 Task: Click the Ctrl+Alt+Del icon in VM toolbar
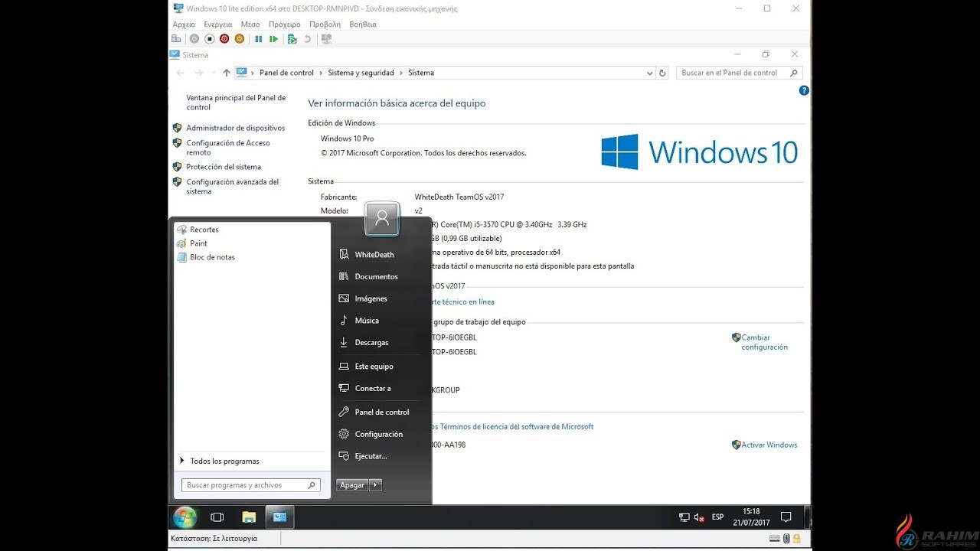177,39
